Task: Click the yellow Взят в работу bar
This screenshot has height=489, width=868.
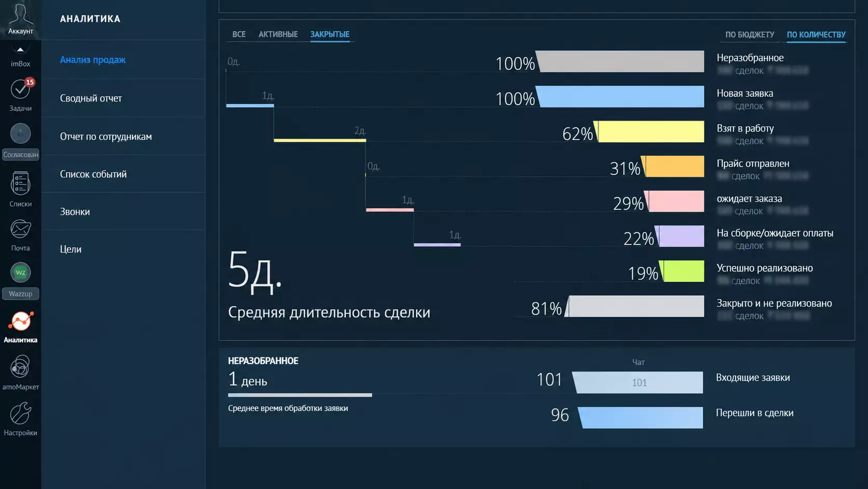Action: [x=649, y=131]
